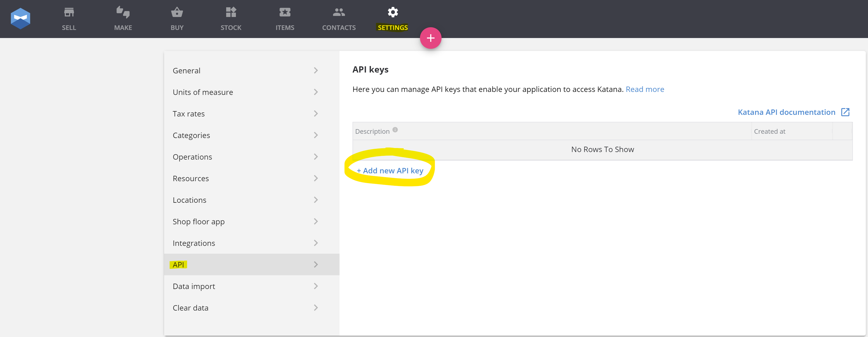Viewport: 868px width, 337px height.
Task: Open the Settings gear icon
Action: (393, 12)
